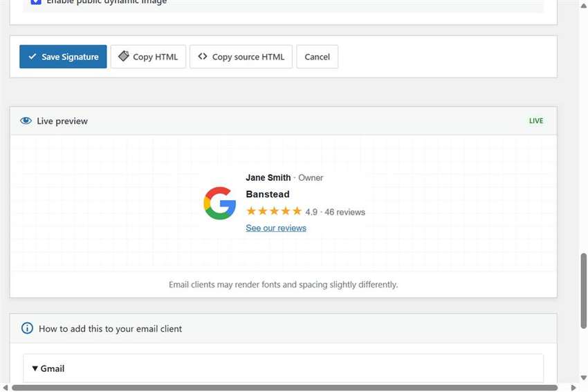Click the Save Signature button

(x=63, y=57)
